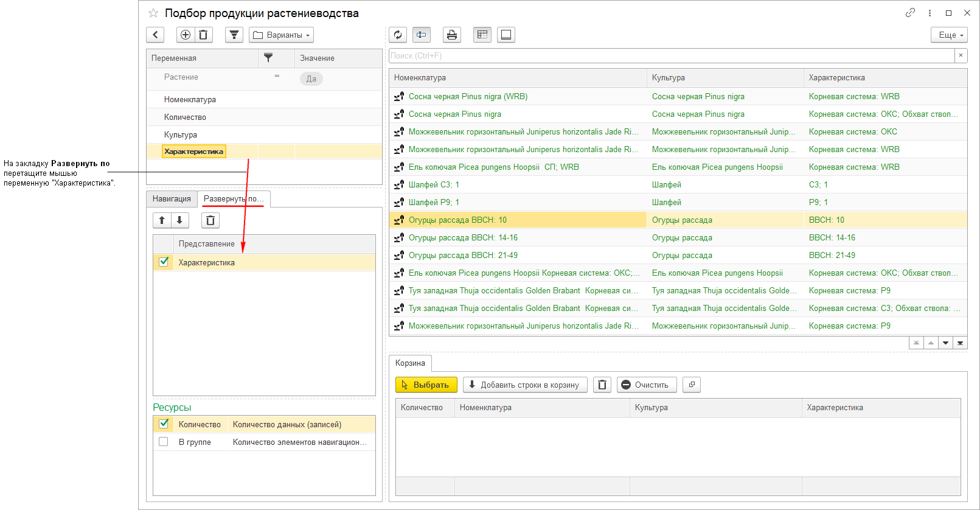Toggle the Да value for Растение
This screenshot has height=510, width=980.
pos(311,79)
